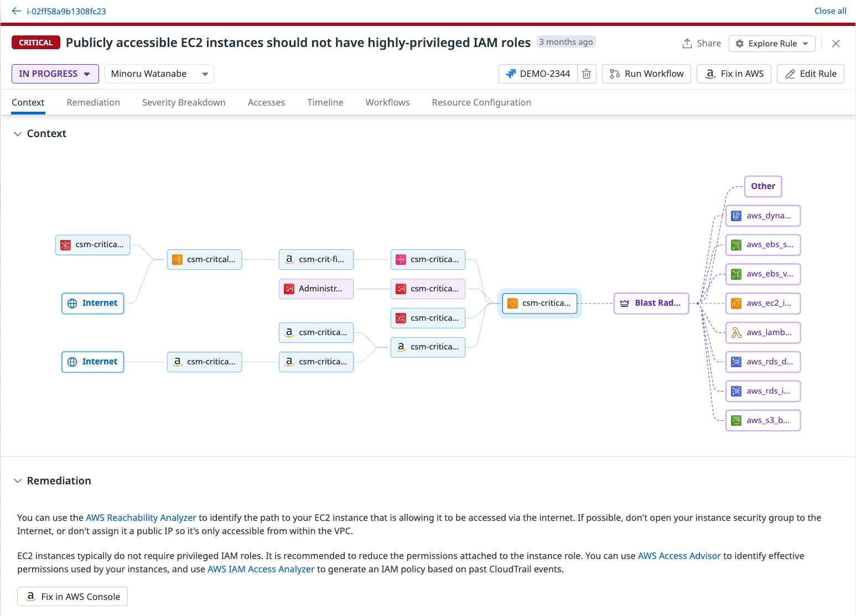Click the aws_ec2 instance node icon
This screenshot has height=616, width=856.
pos(736,303)
